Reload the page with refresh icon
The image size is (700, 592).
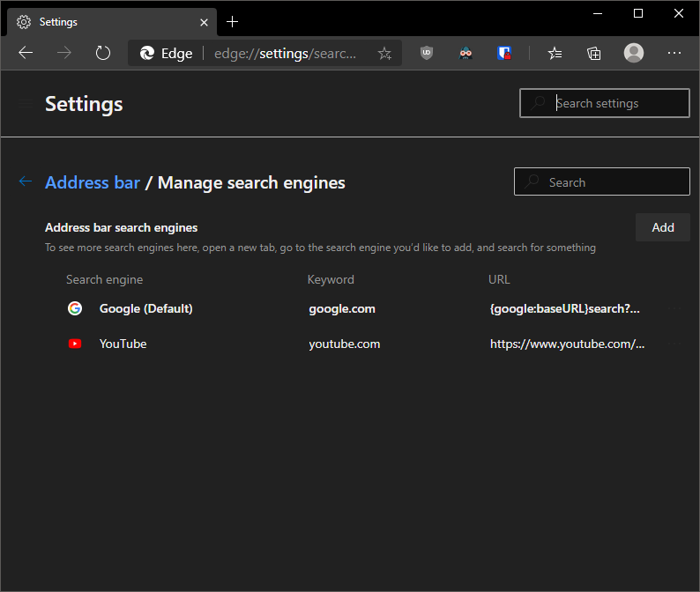coord(103,53)
